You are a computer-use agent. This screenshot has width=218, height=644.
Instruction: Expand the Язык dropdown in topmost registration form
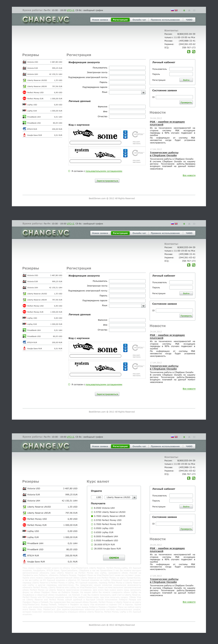[x=143, y=92]
